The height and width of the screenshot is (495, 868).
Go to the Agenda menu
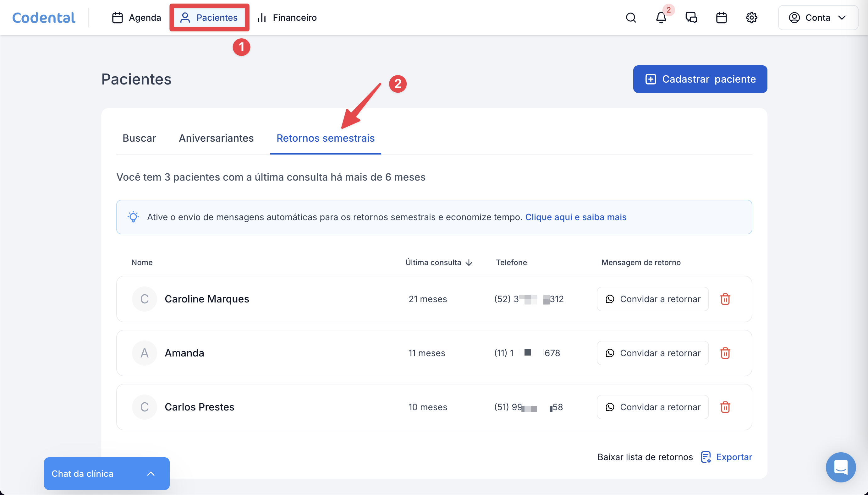[x=136, y=18]
